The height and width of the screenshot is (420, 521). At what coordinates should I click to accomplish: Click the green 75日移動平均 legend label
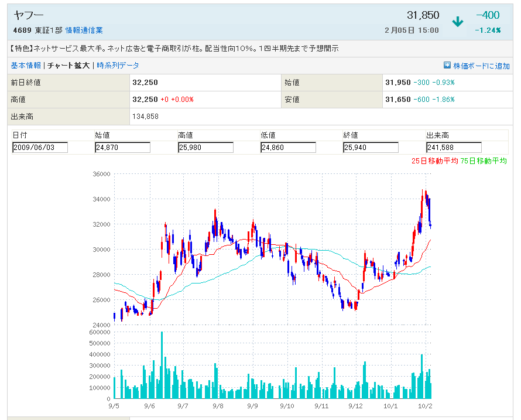tap(484, 161)
